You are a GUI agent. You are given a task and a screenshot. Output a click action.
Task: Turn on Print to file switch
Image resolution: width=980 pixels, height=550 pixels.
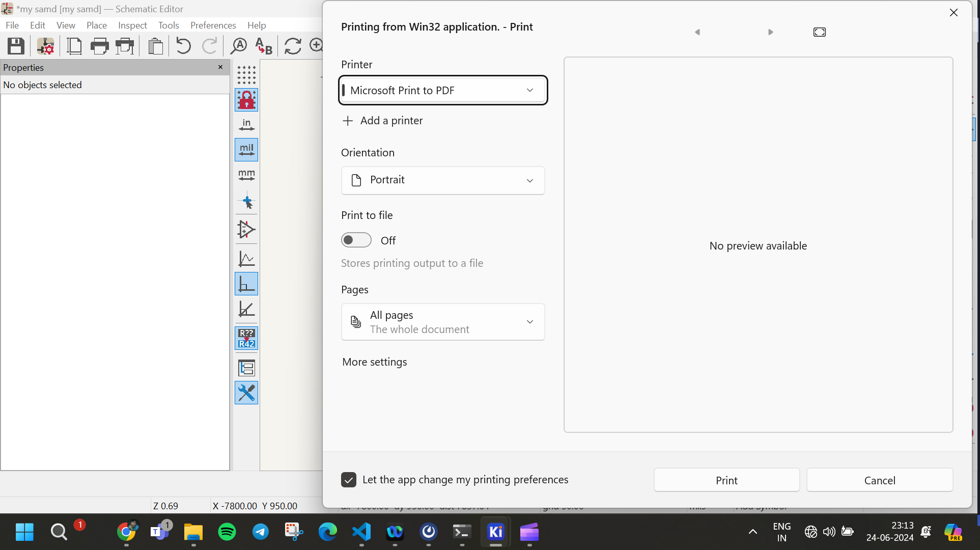tap(356, 240)
